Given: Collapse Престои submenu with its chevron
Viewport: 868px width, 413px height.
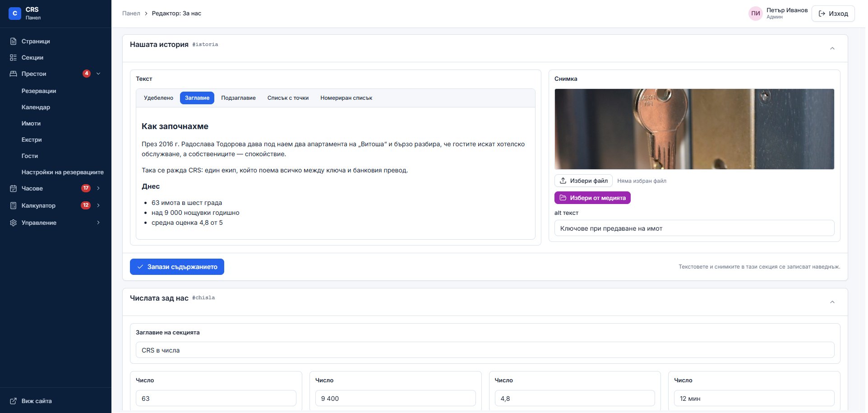Looking at the screenshot, I should (98, 74).
